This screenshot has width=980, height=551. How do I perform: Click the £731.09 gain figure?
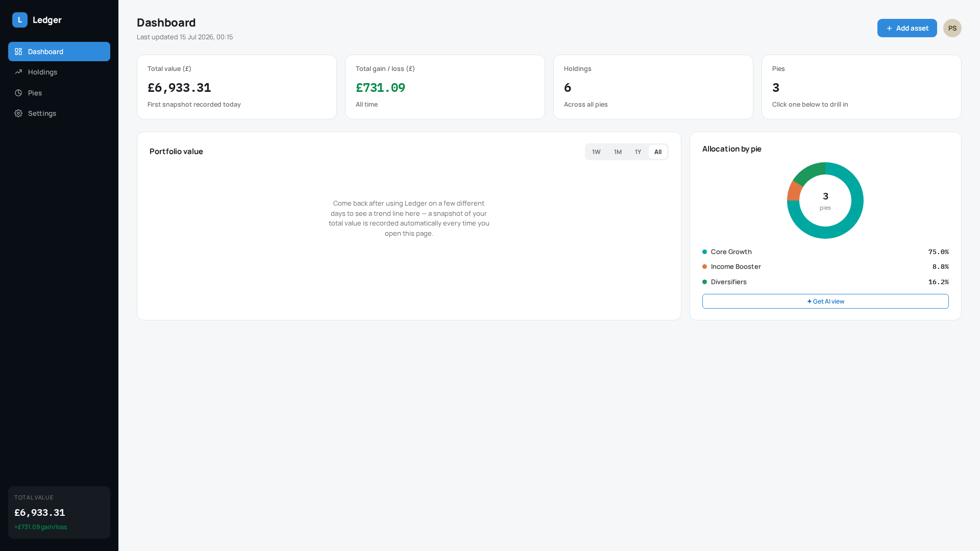coord(380,88)
